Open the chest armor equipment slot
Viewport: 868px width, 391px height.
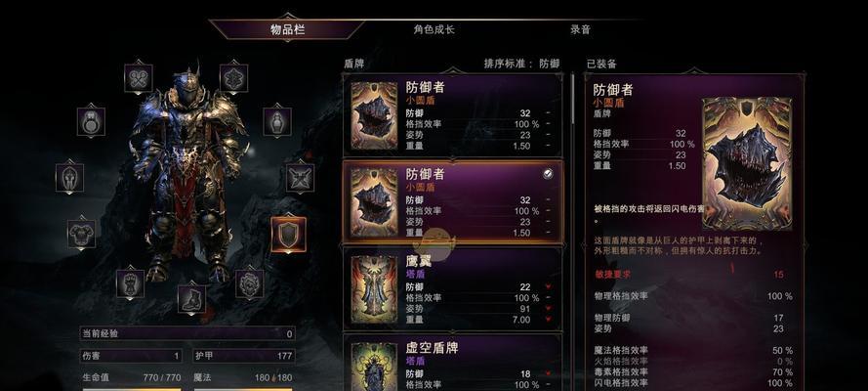[81, 234]
